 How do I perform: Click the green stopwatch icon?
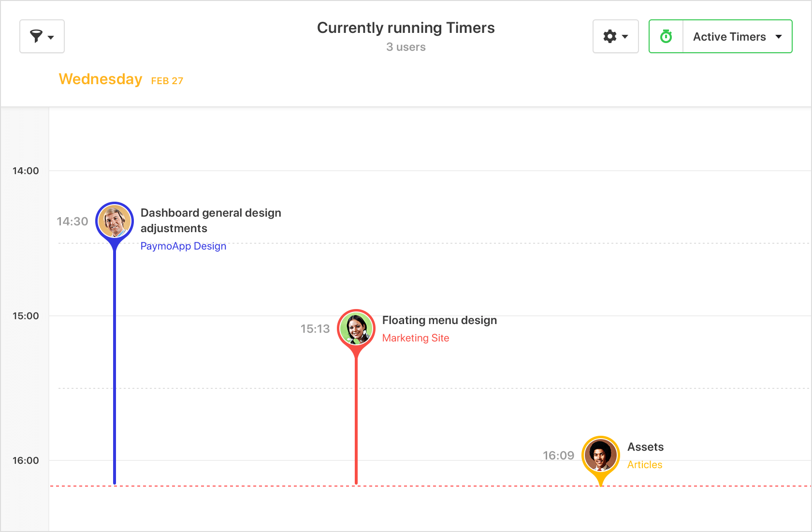point(666,36)
